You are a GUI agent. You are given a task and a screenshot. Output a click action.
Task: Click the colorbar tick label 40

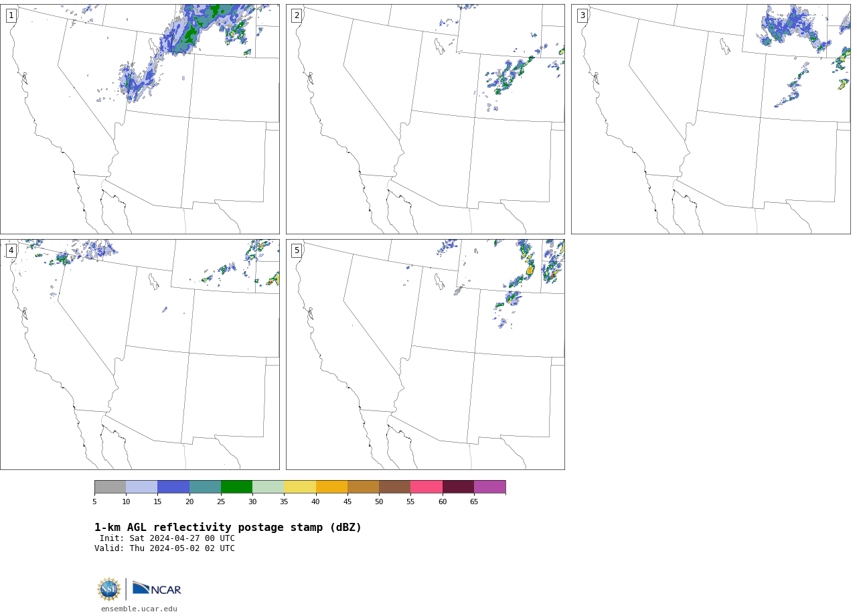click(x=315, y=502)
